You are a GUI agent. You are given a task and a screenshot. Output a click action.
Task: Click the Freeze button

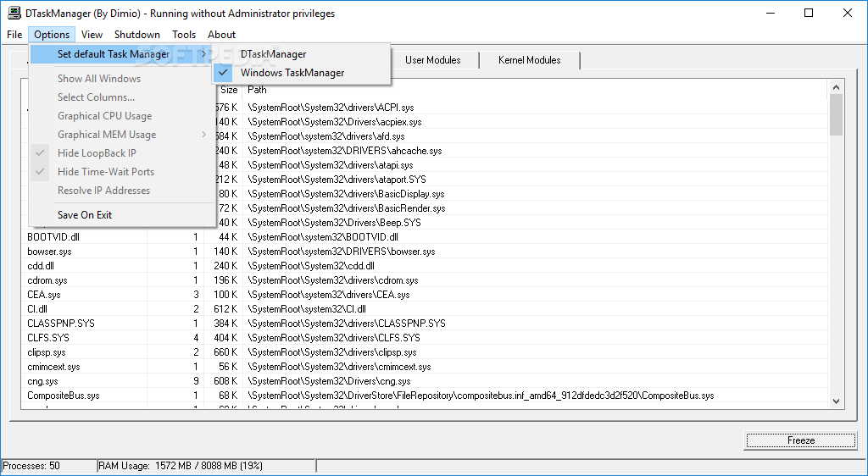(801, 440)
